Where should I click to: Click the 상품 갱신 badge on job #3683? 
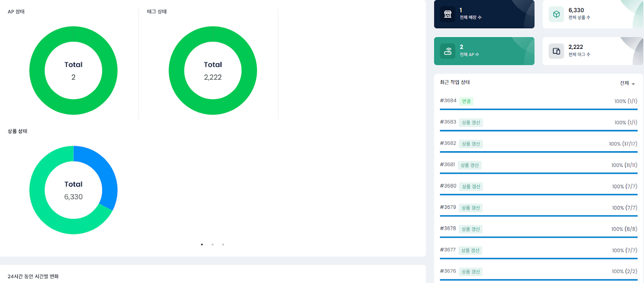[471, 123]
